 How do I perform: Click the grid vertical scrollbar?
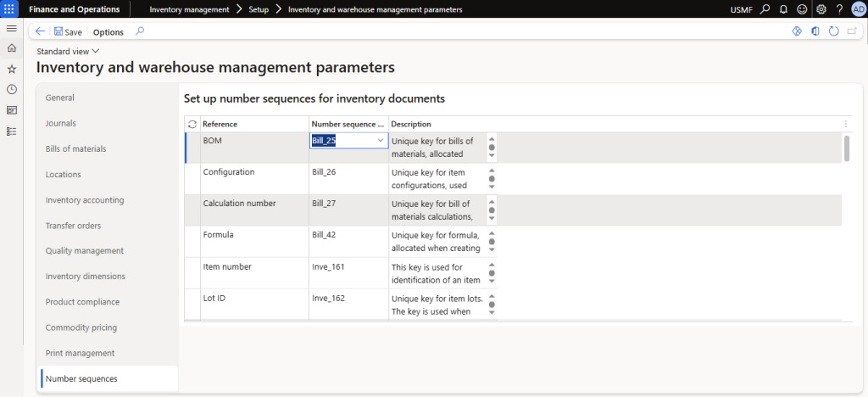point(846,148)
